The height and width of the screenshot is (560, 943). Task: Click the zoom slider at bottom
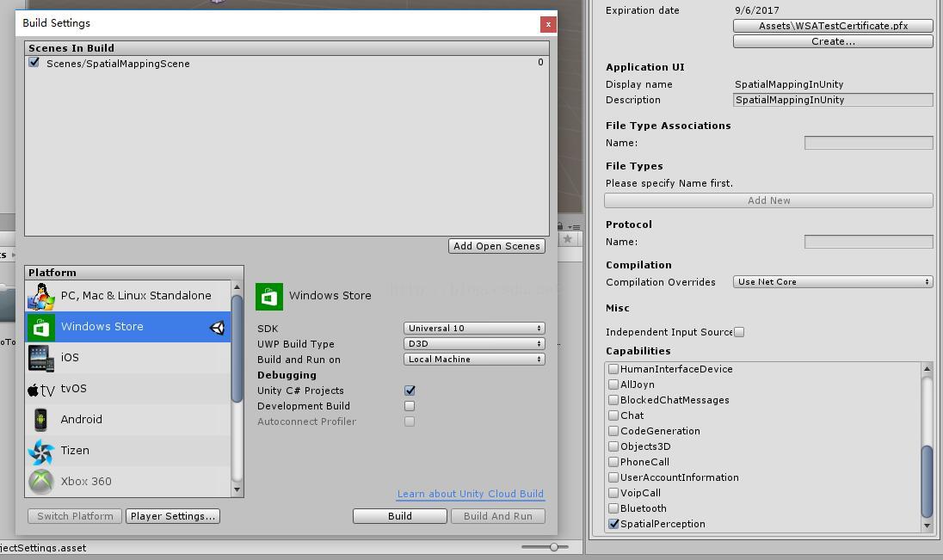point(554,547)
